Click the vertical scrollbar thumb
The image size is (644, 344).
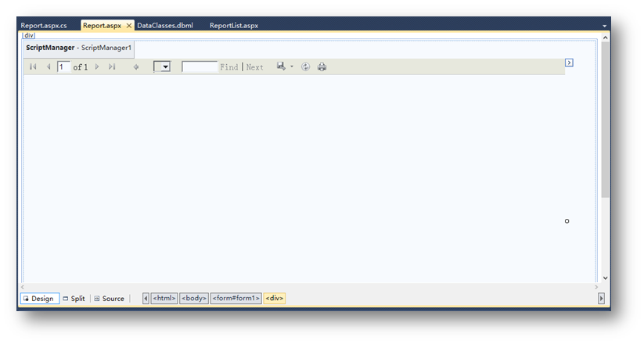[x=605, y=120]
